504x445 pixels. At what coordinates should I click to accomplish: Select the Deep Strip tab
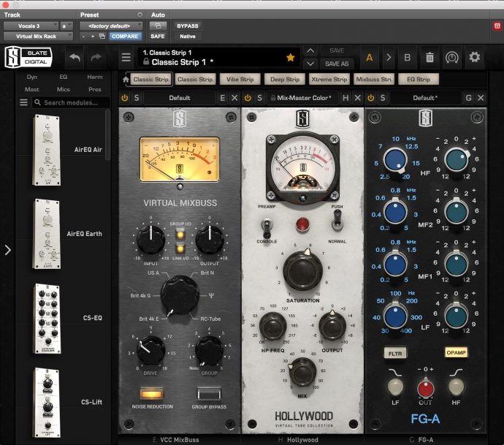(x=285, y=80)
